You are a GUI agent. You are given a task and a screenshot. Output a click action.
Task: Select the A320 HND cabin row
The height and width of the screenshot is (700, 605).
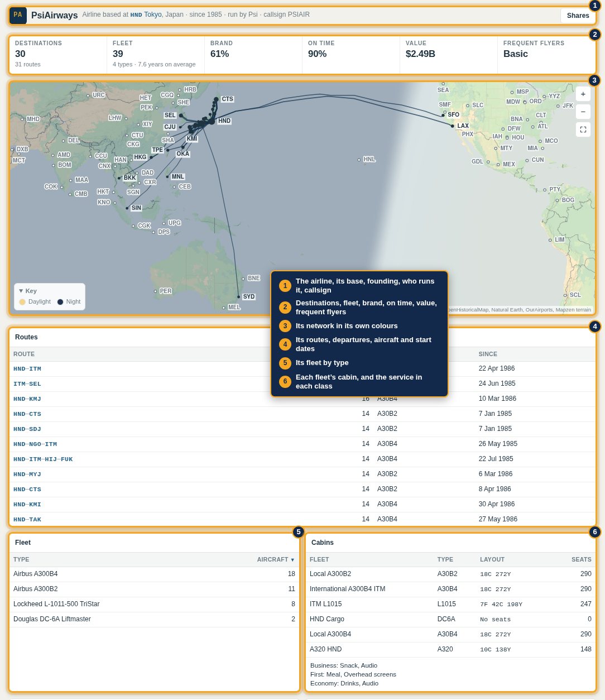coord(450,650)
